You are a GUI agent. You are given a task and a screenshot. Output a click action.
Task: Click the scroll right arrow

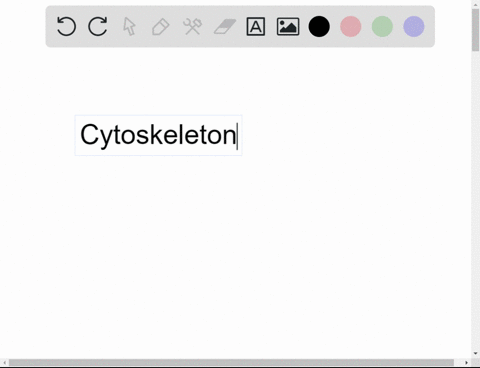[466, 362]
